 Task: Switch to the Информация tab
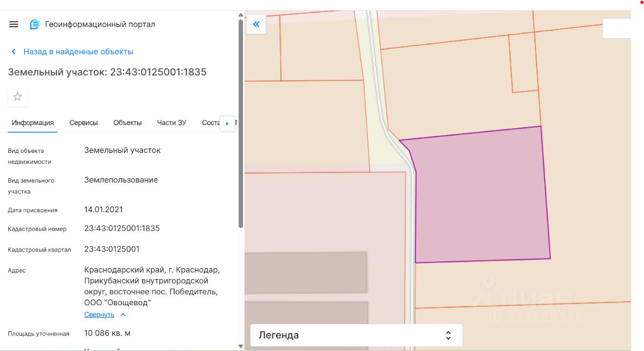[x=33, y=123]
